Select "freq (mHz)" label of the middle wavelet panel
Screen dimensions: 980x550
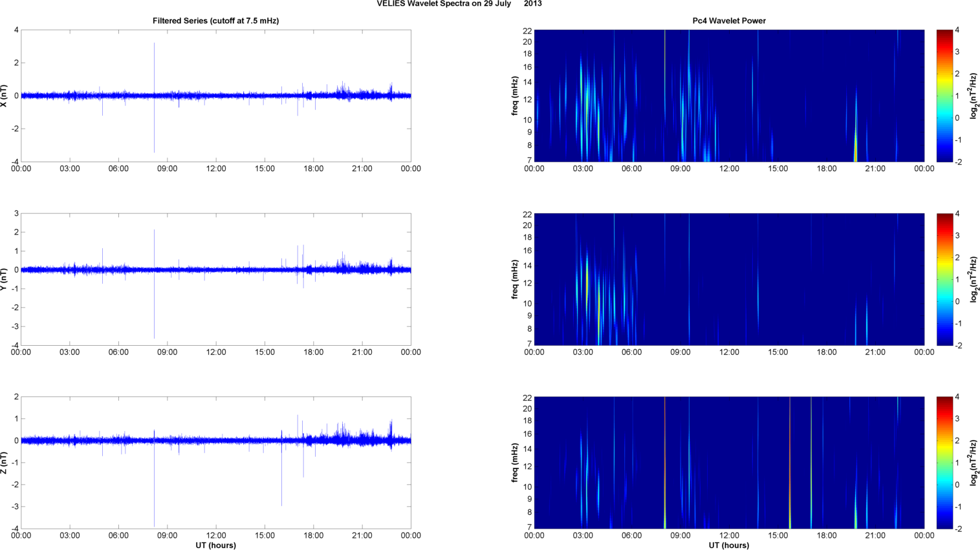(x=515, y=279)
